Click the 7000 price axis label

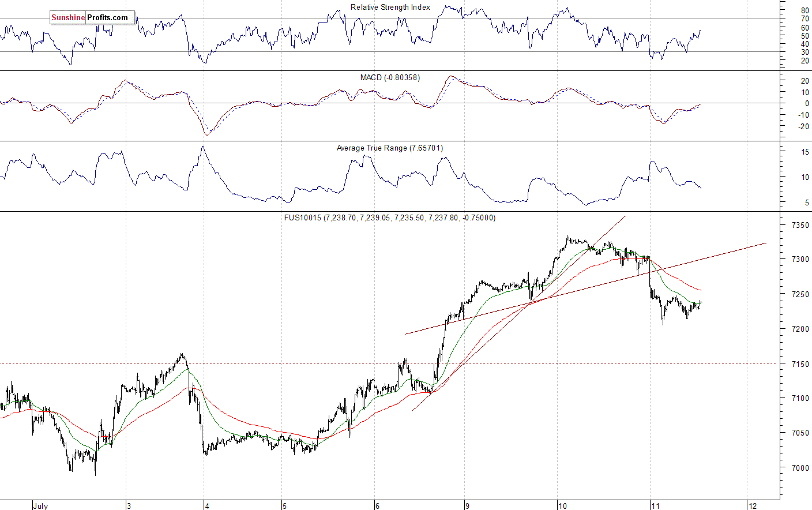pos(800,468)
